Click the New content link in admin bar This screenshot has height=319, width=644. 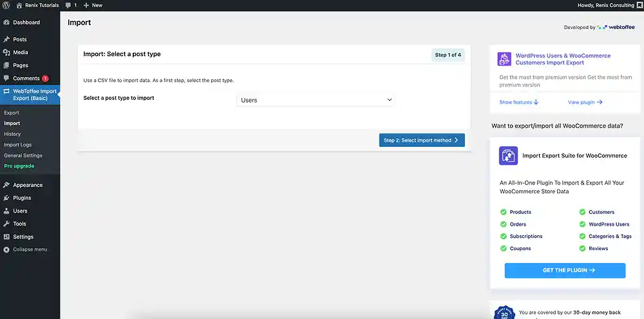(93, 5)
